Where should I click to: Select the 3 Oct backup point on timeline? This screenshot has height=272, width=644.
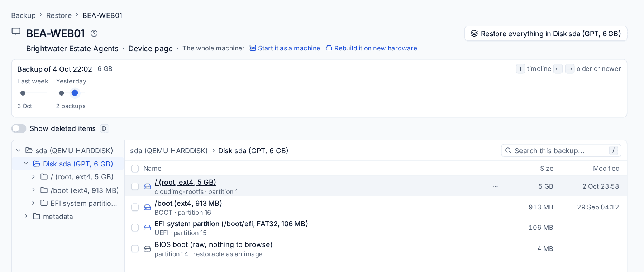(23, 93)
